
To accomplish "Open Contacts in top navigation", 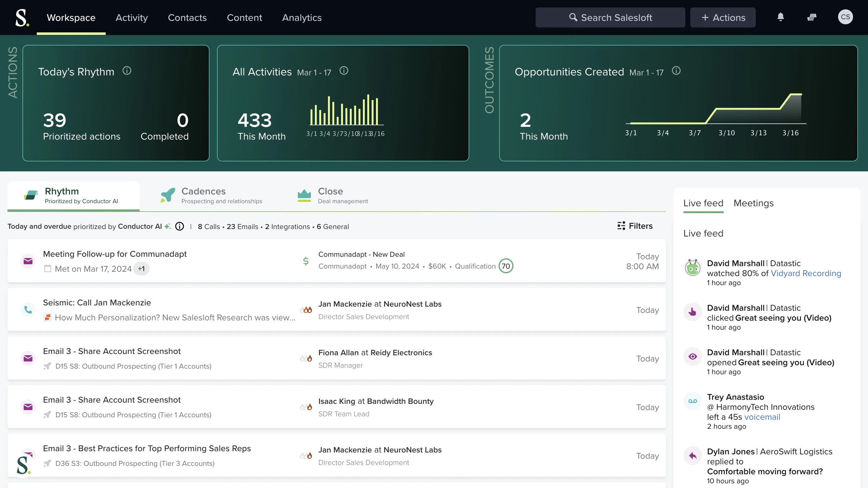I will pos(187,17).
